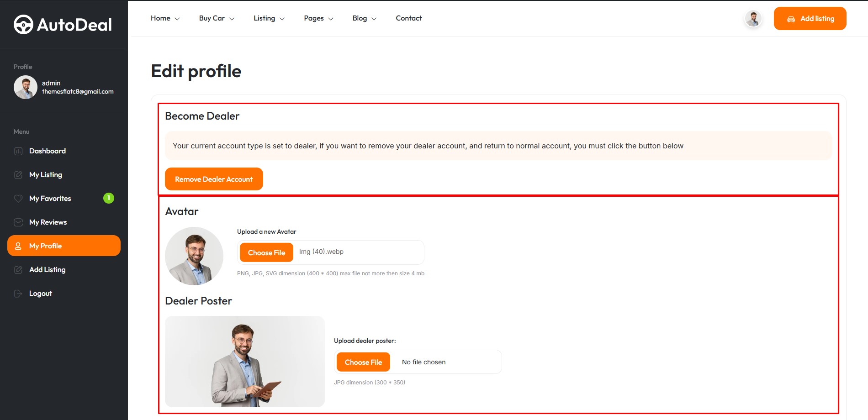
Task: Click the Dealer Poster section heading
Action: [198, 301]
